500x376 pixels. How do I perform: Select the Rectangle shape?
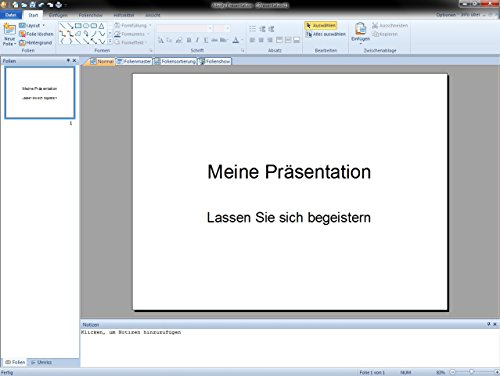coord(78,26)
